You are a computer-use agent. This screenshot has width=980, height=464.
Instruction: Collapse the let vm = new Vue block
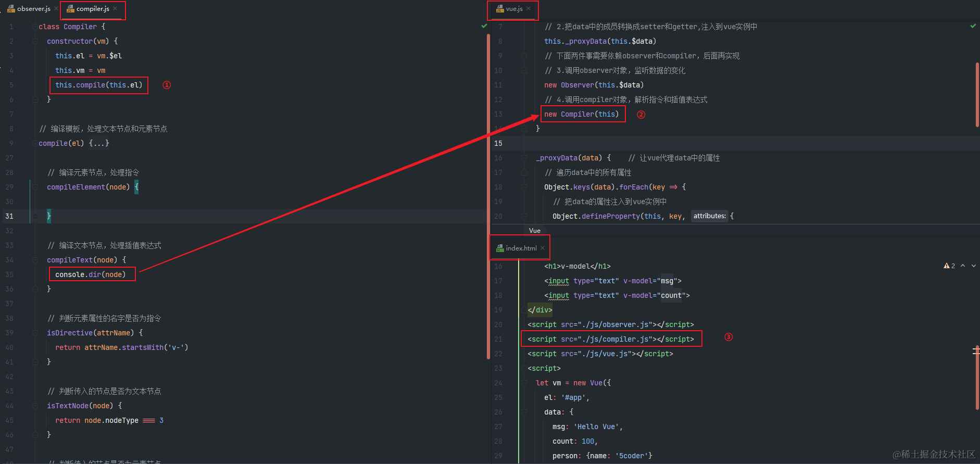(524, 383)
